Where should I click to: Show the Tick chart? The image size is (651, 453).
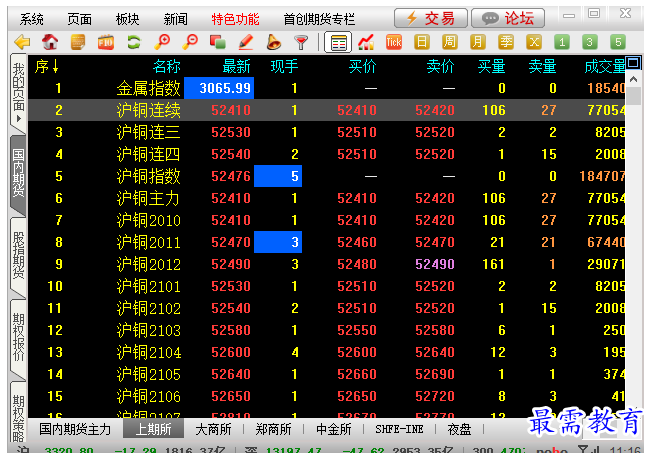[394, 42]
